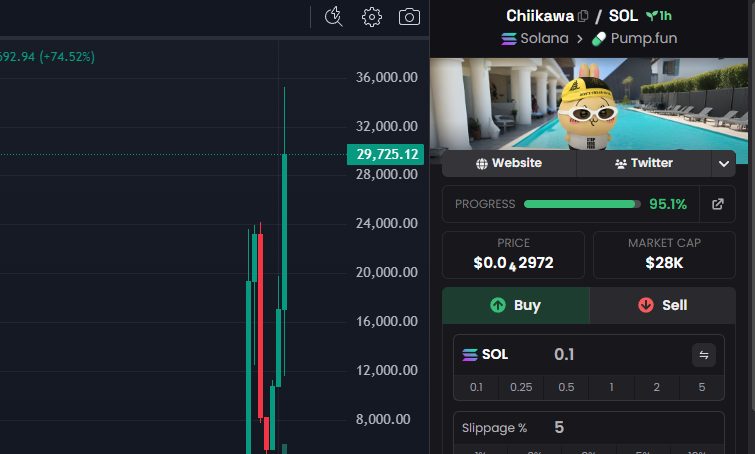Viewport: 755px width, 454px height.
Task: Open bonding progress external link icon
Action: click(x=717, y=204)
